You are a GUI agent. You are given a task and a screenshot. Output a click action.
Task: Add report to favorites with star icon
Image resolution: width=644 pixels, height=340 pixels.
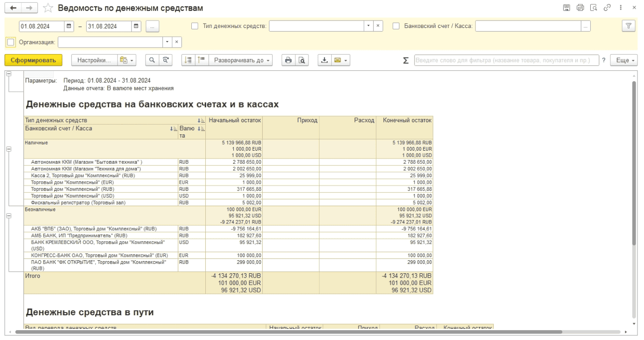coord(48,8)
